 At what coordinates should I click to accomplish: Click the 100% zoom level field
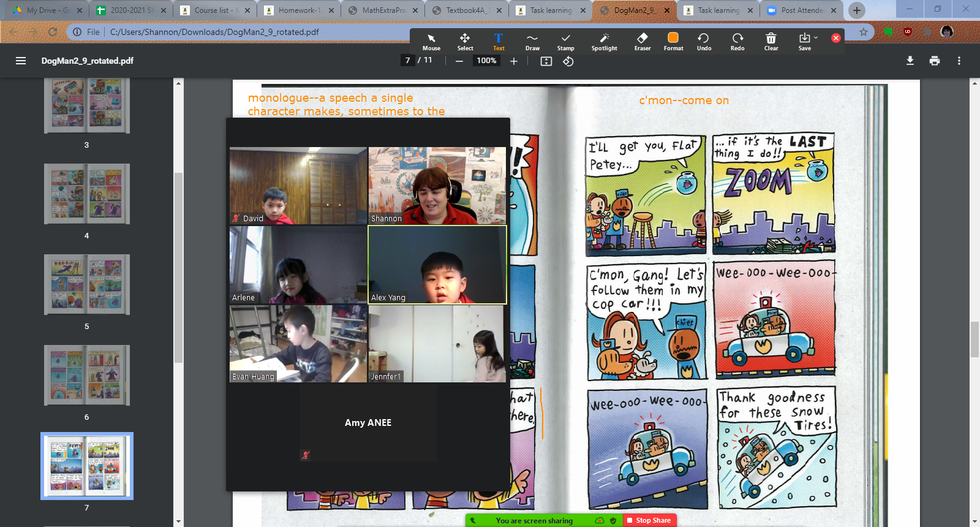click(x=486, y=60)
